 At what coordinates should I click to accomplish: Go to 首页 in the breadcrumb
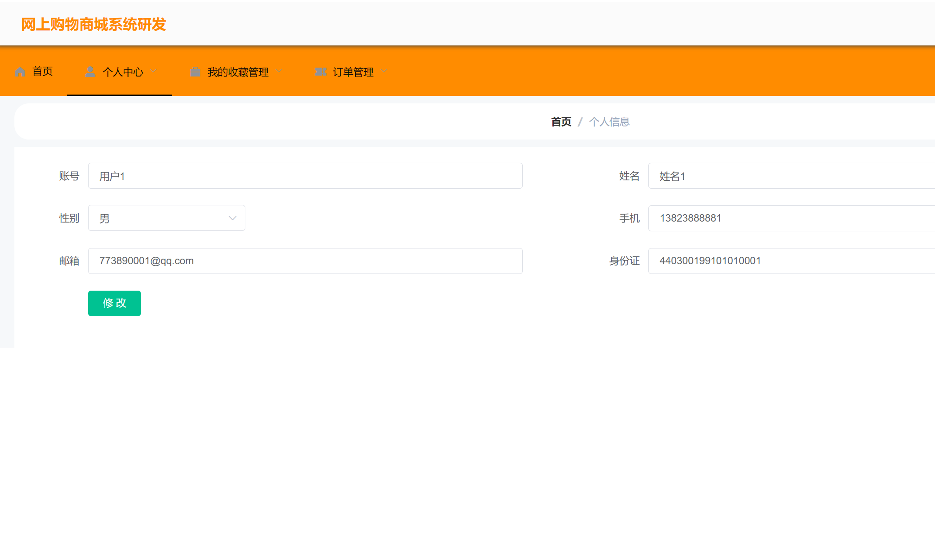(x=561, y=122)
